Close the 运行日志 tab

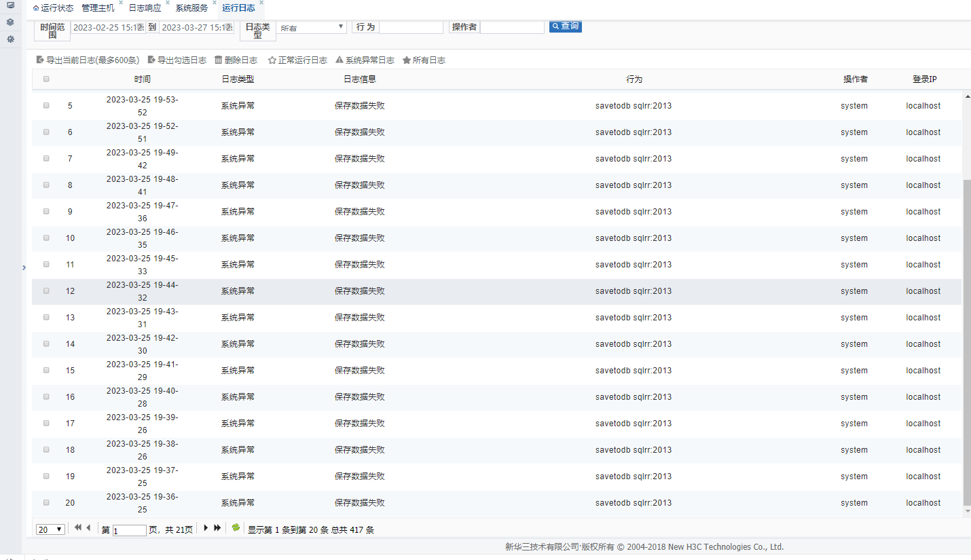point(261,3)
